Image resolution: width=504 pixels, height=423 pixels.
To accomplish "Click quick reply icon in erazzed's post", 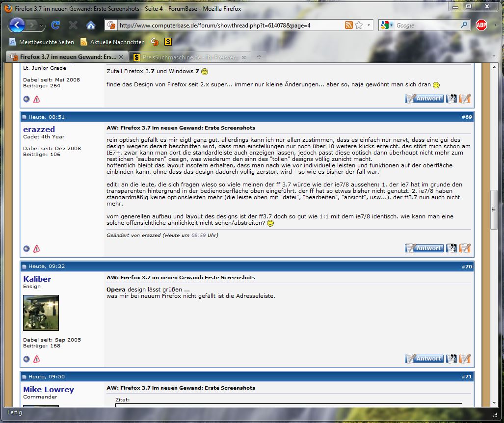I will click(x=465, y=248).
